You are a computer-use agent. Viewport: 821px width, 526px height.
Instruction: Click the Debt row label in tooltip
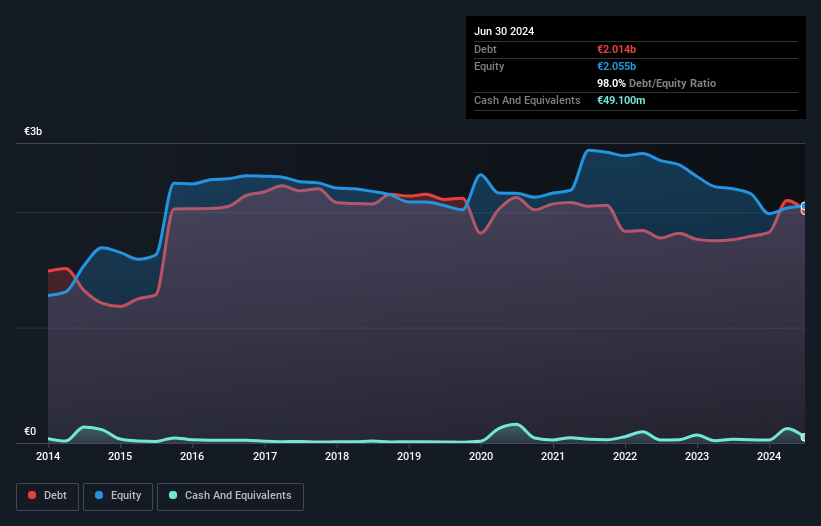(x=485, y=49)
